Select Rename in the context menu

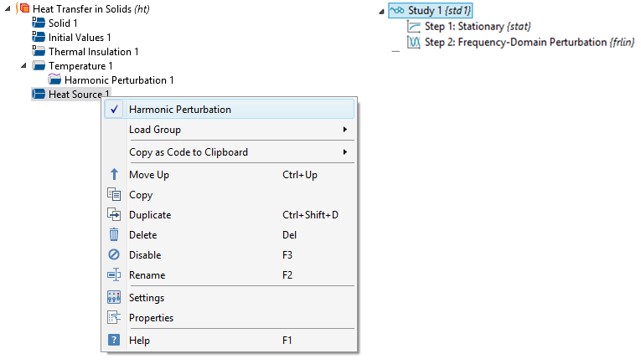[147, 275]
